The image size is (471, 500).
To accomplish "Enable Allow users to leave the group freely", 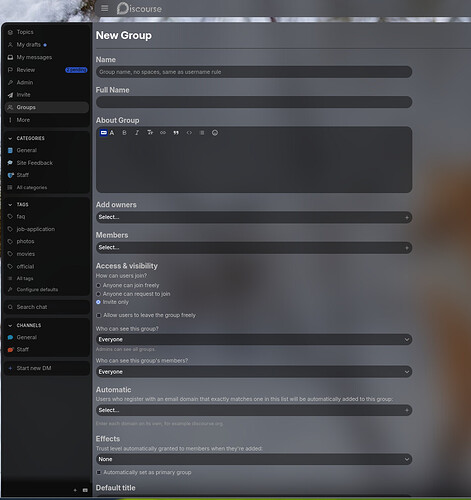I will point(99,315).
